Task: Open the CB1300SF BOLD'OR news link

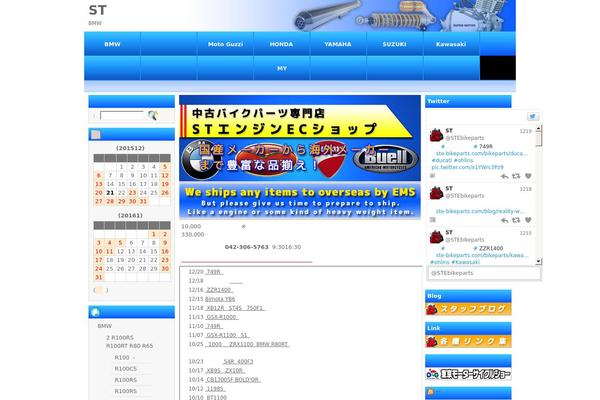Action: tap(233, 380)
